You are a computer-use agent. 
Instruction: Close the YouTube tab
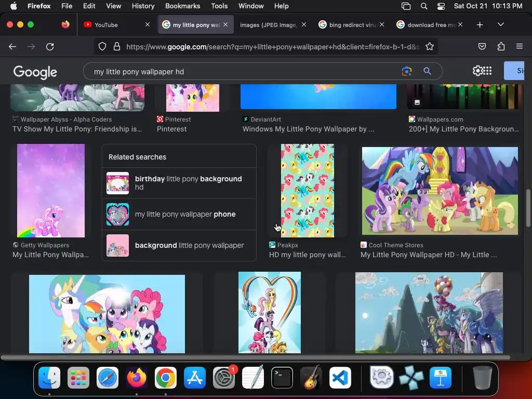coord(147,24)
